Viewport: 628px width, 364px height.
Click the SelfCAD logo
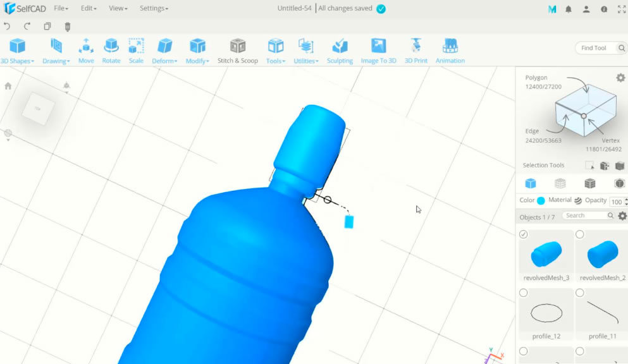[25, 8]
